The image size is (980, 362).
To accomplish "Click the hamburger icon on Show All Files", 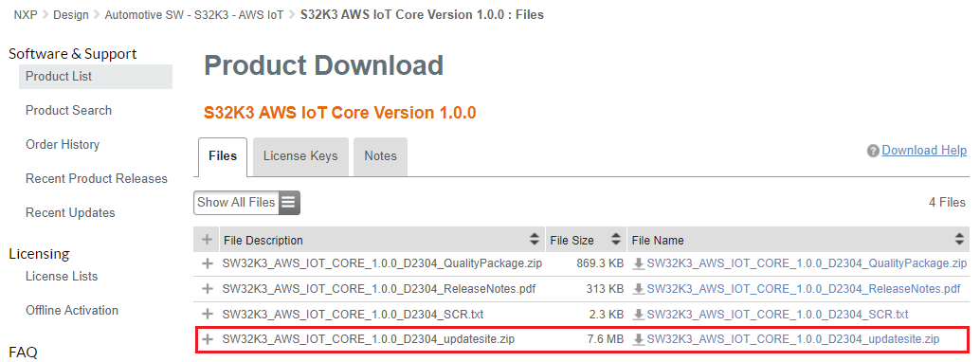I will [x=289, y=203].
